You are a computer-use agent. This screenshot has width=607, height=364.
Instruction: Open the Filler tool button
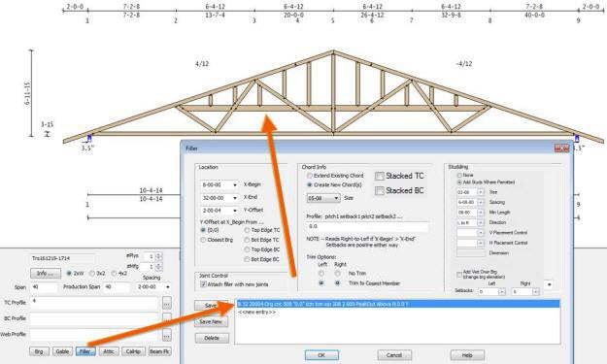point(85,351)
